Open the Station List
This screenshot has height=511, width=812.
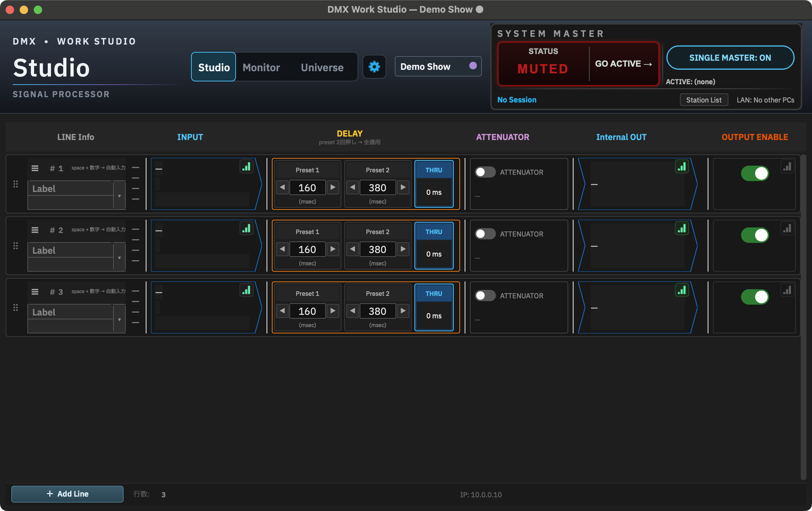tap(704, 100)
